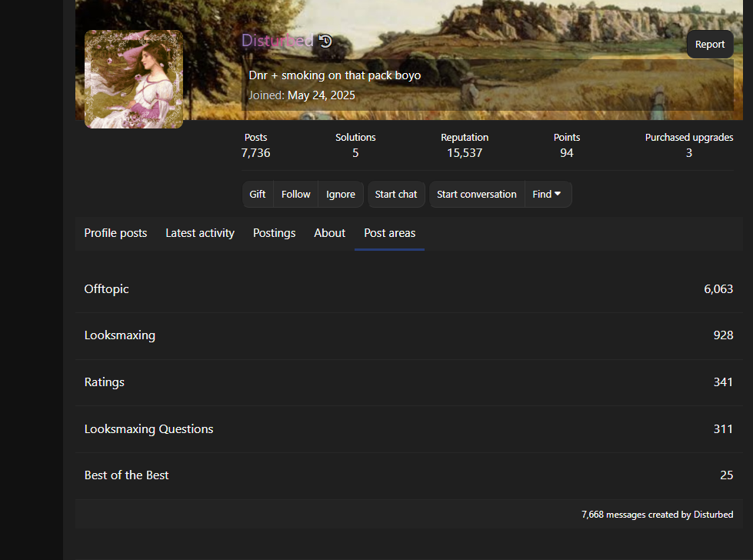Click the Offtopic count 6,063
This screenshot has height=560, width=753.
(x=718, y=289)
